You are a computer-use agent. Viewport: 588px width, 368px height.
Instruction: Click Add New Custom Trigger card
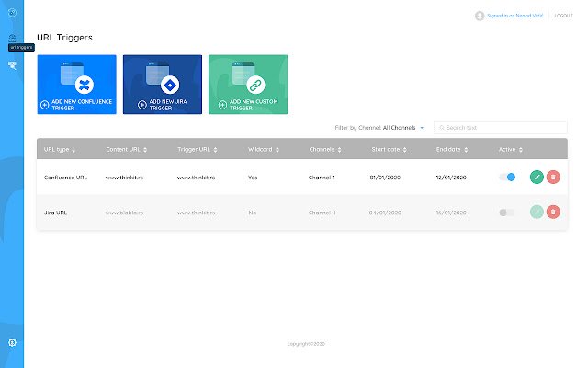click(248, 85)
